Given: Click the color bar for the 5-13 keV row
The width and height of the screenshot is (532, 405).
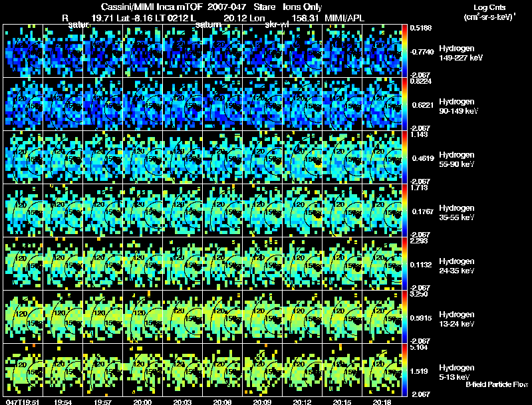Looking at the screenshot, I should tap(404, 370).
